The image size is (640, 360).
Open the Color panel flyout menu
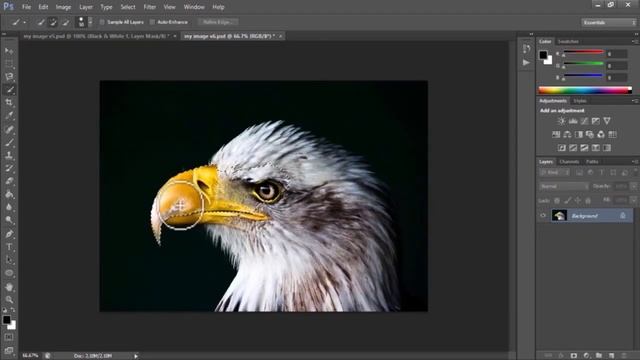pos(635,41)
